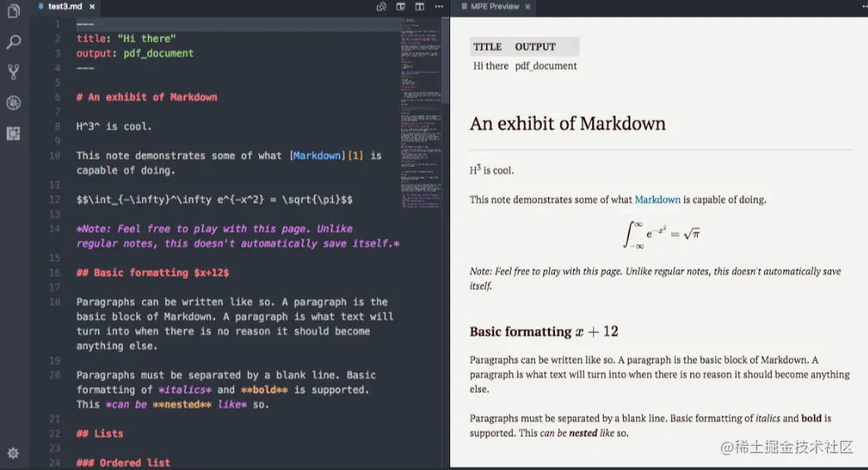Click the rendered integral formula in preview
Screen dimensions: 868x470
tap(661, 234)
